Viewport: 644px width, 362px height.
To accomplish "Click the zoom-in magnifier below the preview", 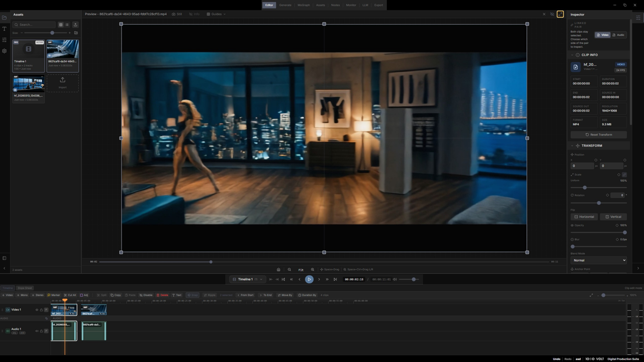I will coord(312,269).
